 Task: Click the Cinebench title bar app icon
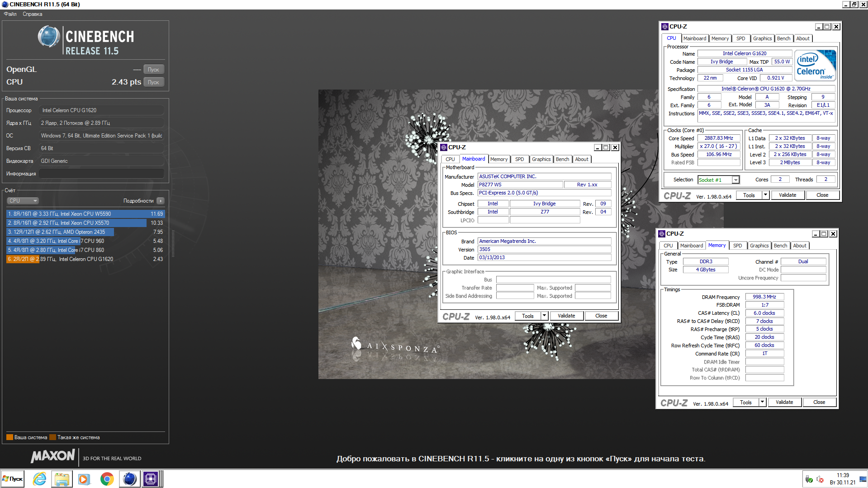pos(5,5)
